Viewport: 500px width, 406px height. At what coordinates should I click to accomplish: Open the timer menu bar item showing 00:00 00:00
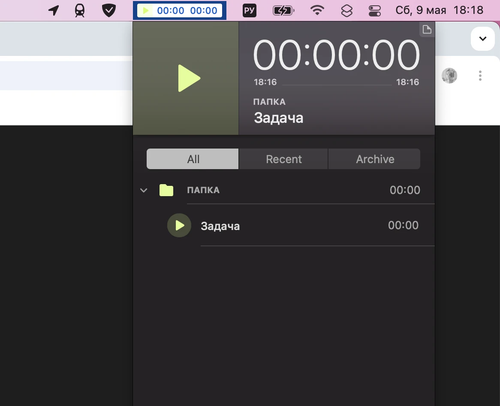(x=180, y=11)
